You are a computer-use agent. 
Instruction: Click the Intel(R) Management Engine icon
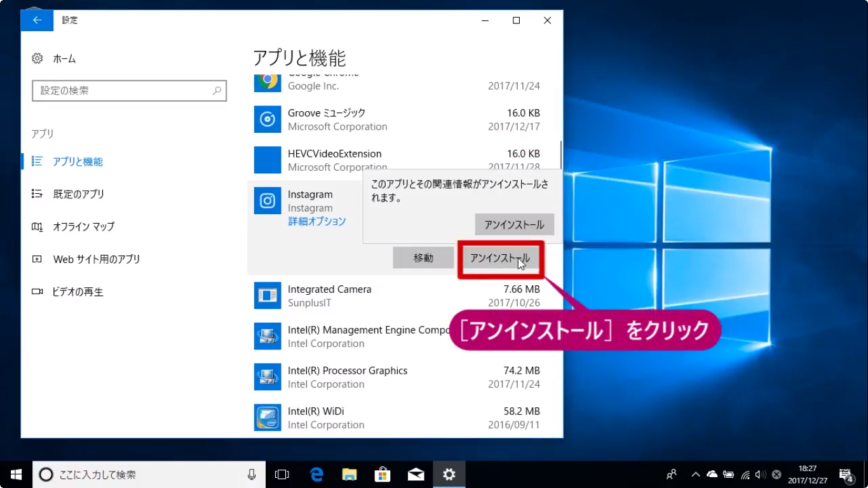click(268, 336)
